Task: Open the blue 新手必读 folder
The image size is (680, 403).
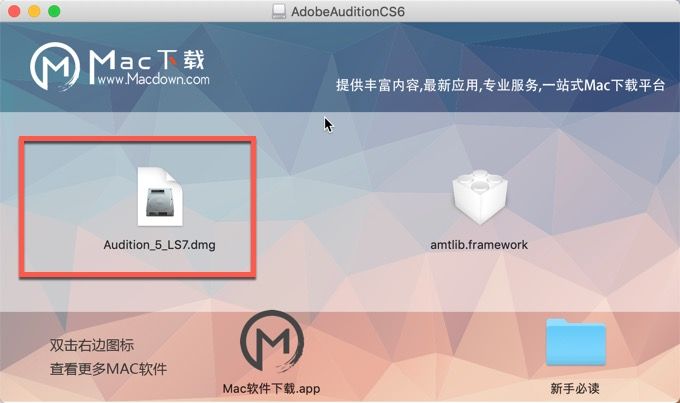Action: [575, 342]
